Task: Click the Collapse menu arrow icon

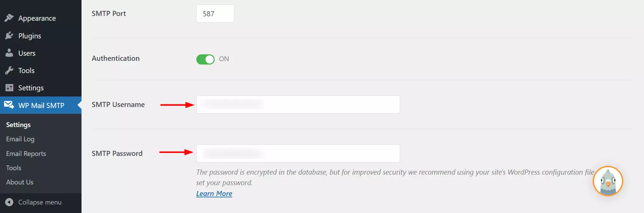Action: point(9,202)
